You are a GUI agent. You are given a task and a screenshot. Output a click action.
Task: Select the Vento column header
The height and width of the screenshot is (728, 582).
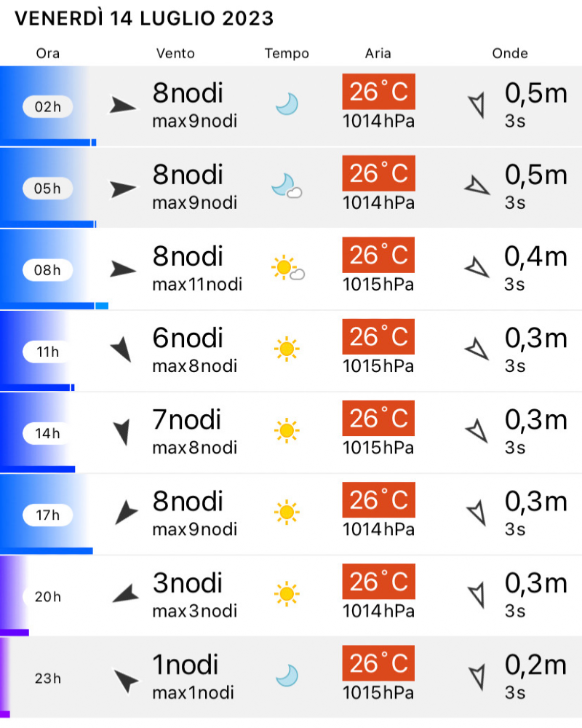coord(175,53)
